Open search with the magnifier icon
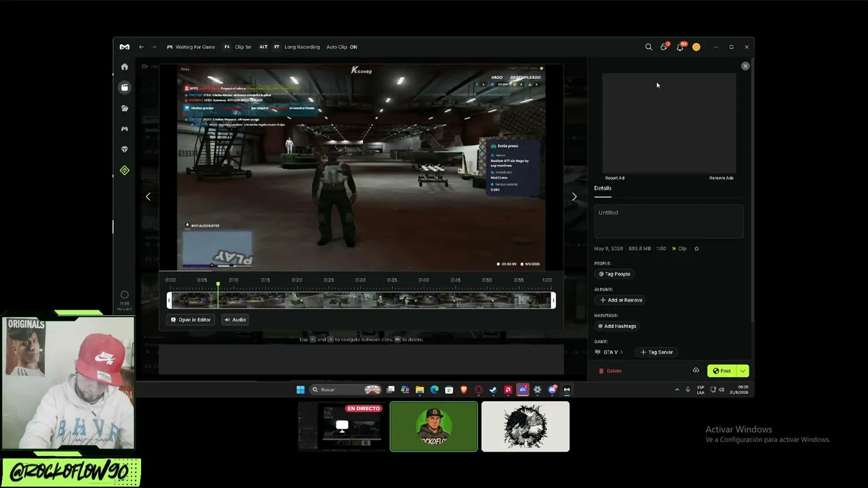868x488 pixels. point(648,47)
